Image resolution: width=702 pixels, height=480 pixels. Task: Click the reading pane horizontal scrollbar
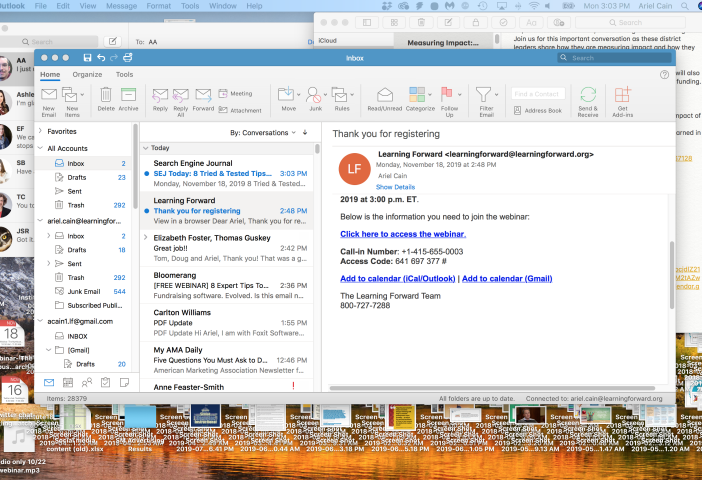coord(492,388)
